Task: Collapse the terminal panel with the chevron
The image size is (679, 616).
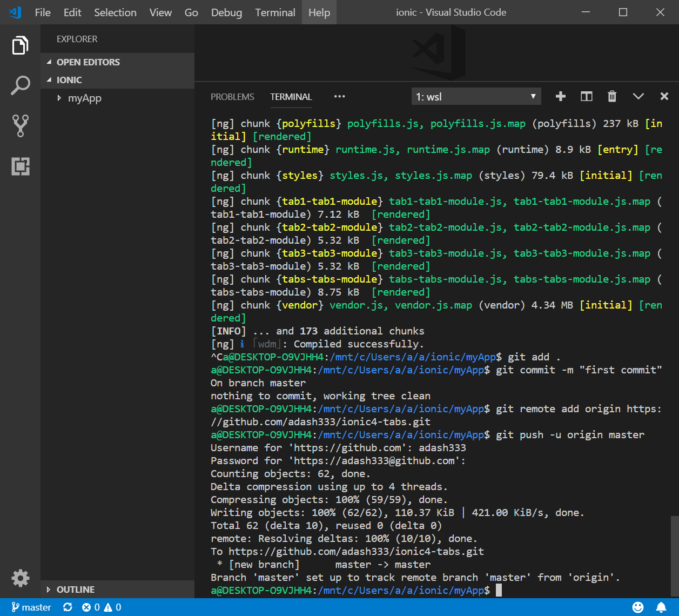Action: pos(638,96)
